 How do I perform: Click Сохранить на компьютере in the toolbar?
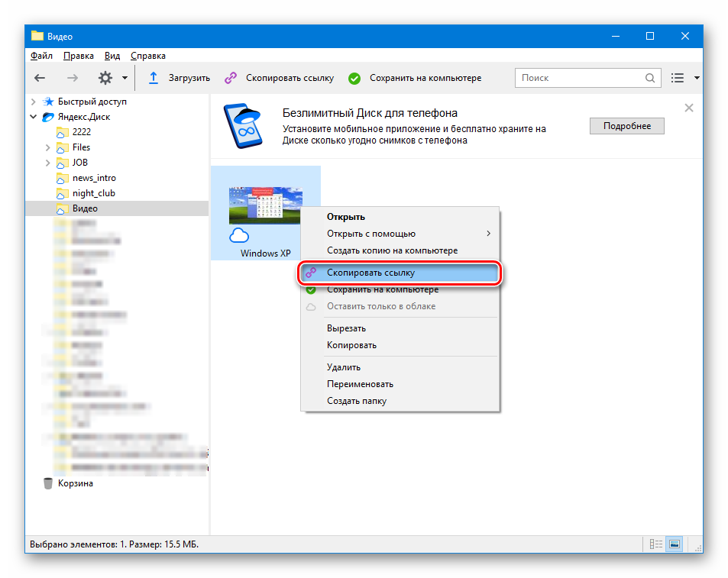(415, 78)
